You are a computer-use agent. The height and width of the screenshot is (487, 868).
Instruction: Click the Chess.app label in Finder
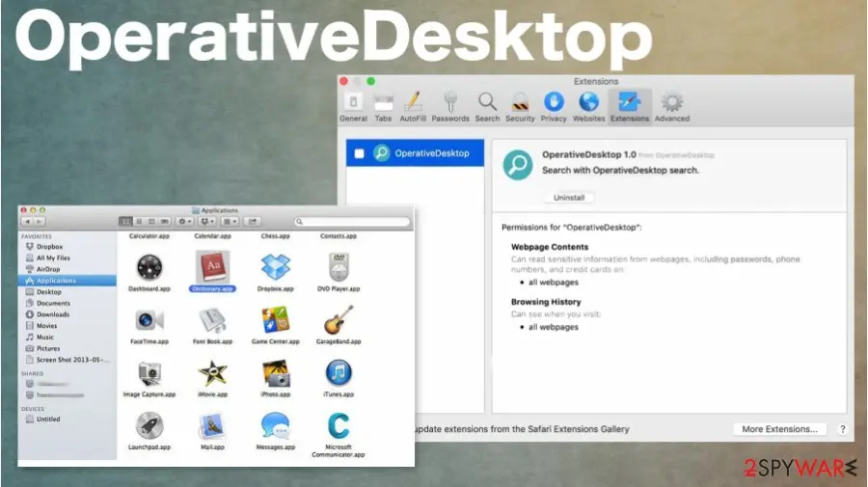coord(276,236)
